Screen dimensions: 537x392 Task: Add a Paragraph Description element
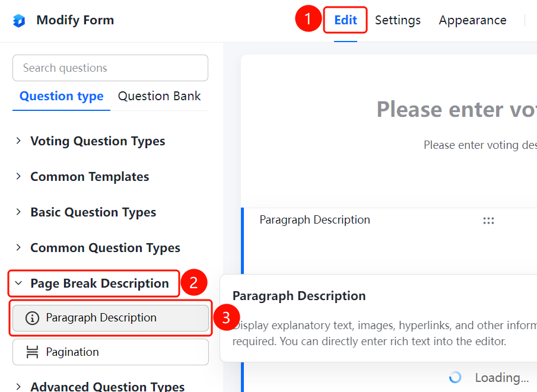(x=110, y=318)
